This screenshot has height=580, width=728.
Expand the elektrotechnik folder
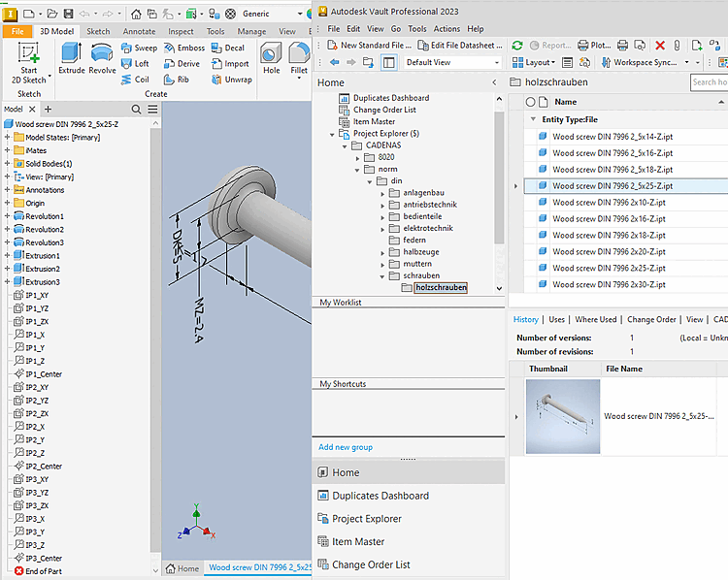pyautogui.click(x=382, y=228)
